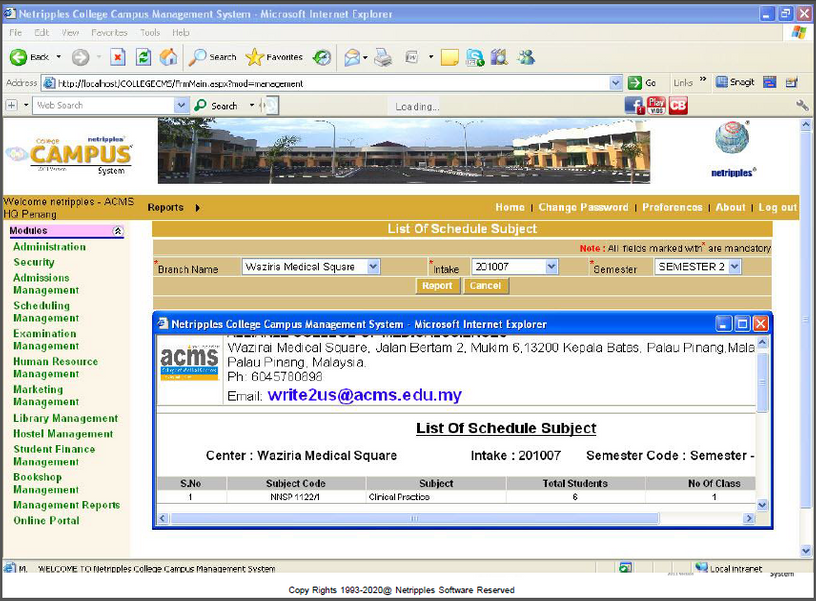816x601 pixels.
Task: Click the browser Forward arrow
Action: (80, 57)
